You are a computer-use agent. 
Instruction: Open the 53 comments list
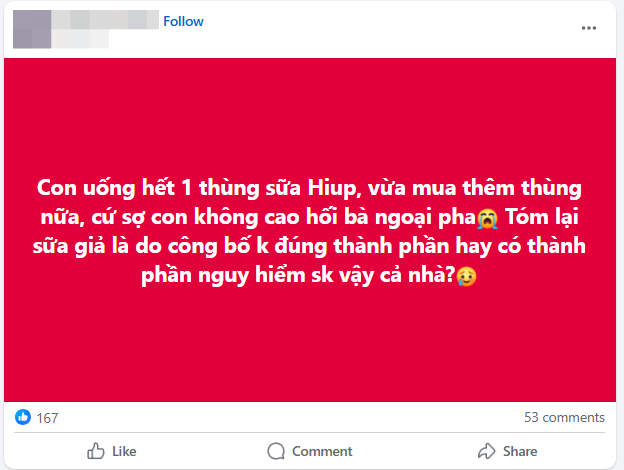(x=564, y=418)
